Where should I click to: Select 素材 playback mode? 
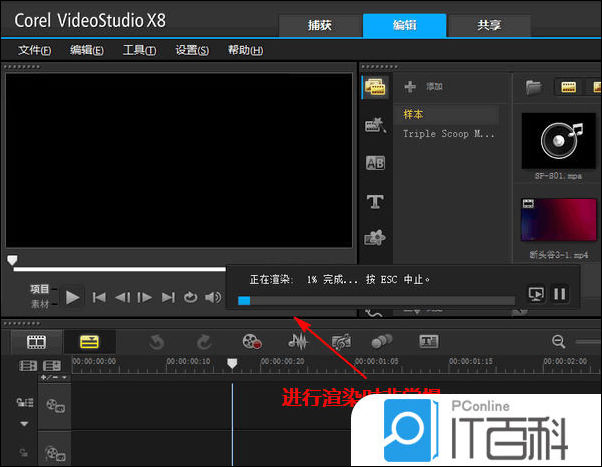(40, 304)
